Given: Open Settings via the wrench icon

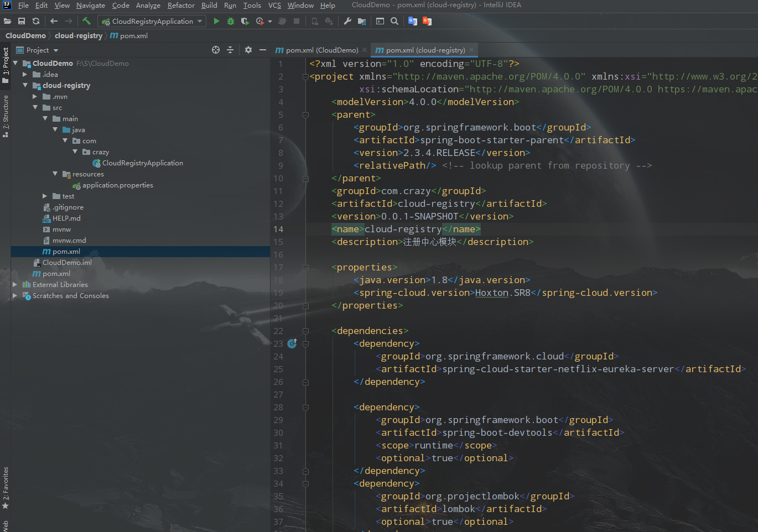Looking at the screenshot, I should coord(347,21).
